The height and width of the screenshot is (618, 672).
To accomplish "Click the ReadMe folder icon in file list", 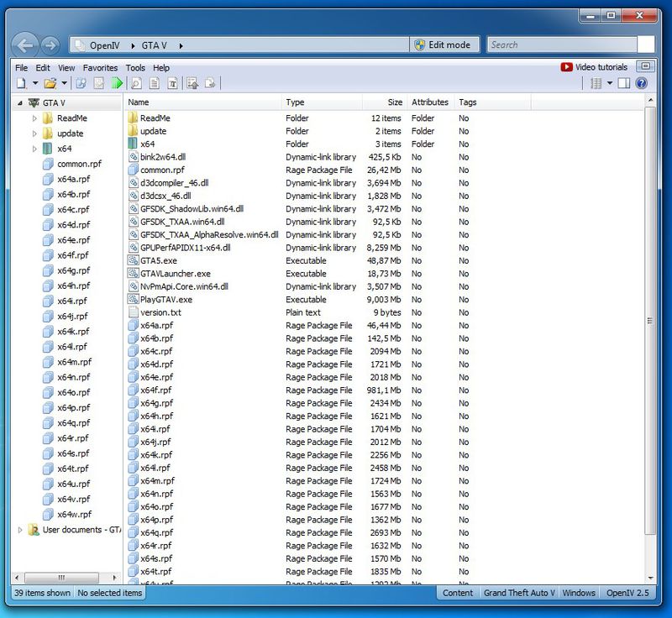I will coord(133,118).
